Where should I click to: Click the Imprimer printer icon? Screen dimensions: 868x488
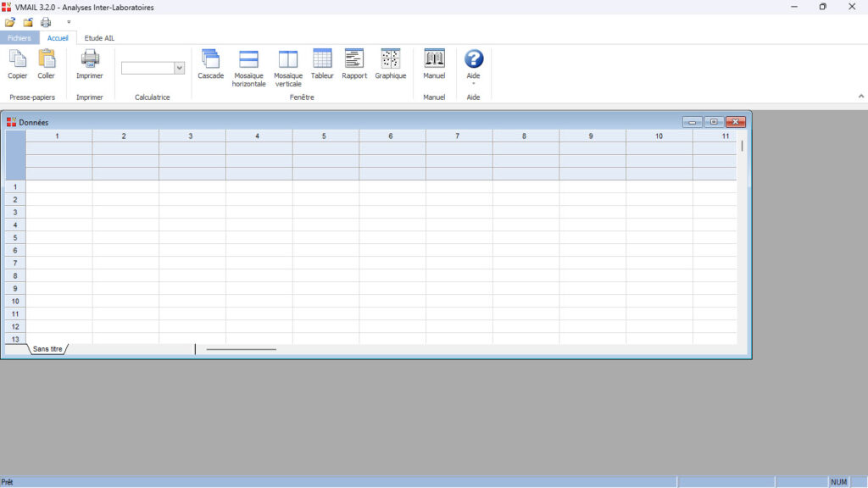pyautogui.click(x=90, y=59)
